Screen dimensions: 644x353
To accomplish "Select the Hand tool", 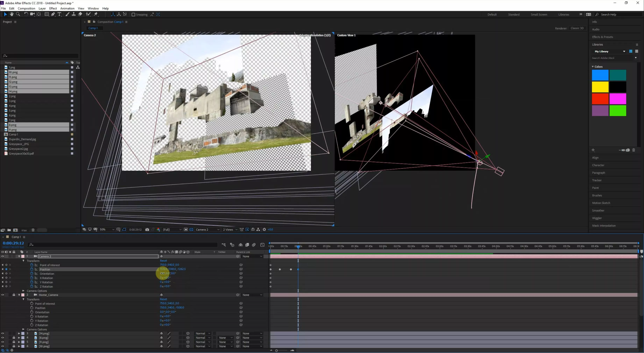I will click(x=12, y=14).
